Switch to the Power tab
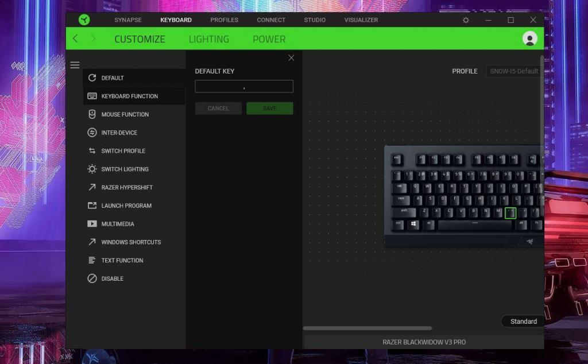The image size is (588, 364). (x=269, y=39)
